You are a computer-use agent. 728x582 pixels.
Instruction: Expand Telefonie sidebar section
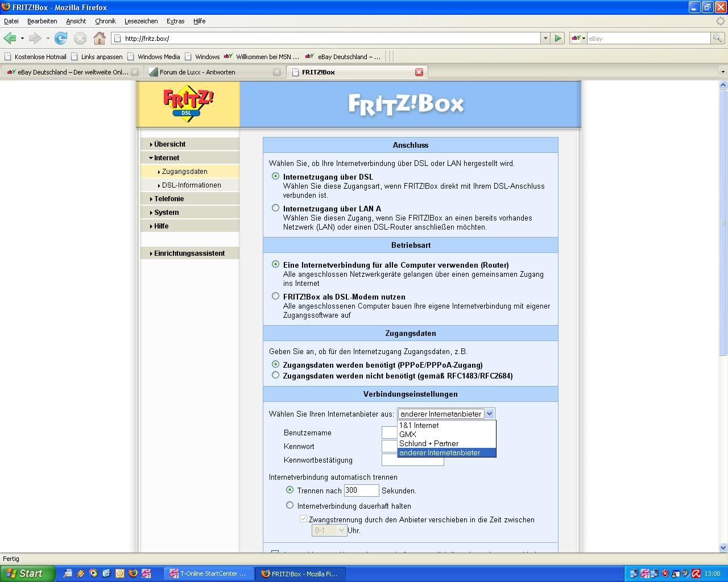(190, 199)
